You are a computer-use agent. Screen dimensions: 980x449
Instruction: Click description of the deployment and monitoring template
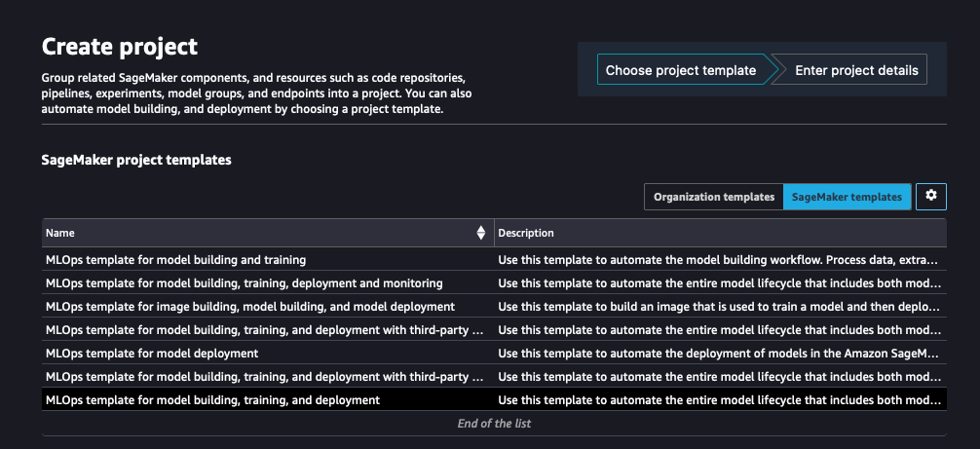click(x=719, y=282)
